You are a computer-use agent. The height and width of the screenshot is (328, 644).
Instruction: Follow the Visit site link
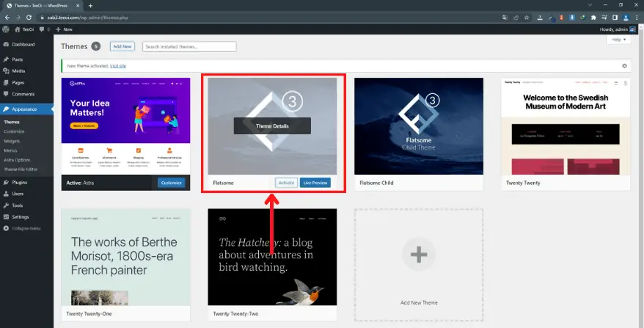coord(118,66)
